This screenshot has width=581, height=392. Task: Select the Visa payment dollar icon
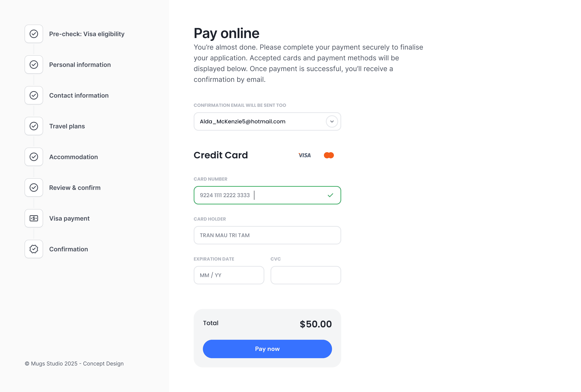pyautogui.click(x=34, y=218)
